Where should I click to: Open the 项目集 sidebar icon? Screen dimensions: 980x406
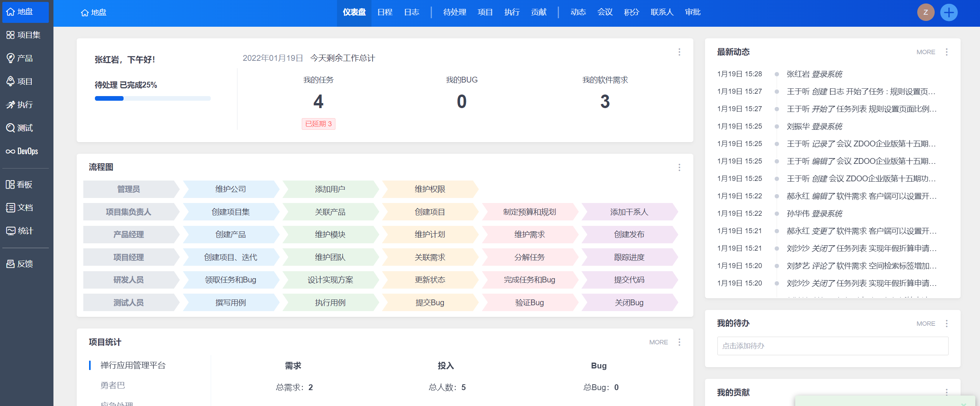(10, 35)
